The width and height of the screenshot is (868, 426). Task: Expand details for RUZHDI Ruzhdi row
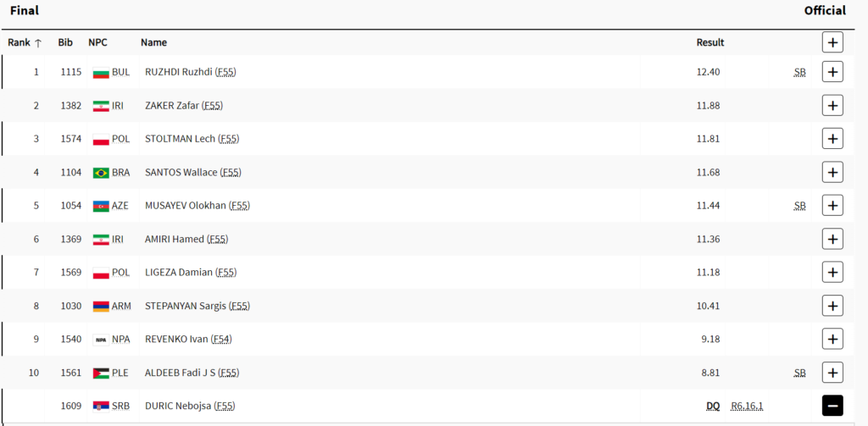(x=832, y=72)
